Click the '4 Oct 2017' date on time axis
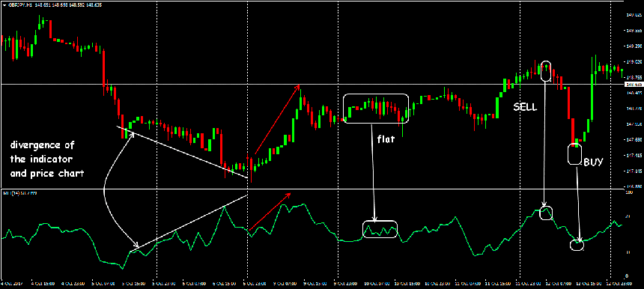The width and height of the screenshot is (644, 289). coord(12,284)
